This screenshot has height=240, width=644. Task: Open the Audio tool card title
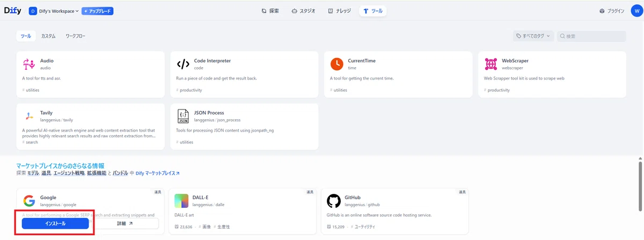coord(47,61)
